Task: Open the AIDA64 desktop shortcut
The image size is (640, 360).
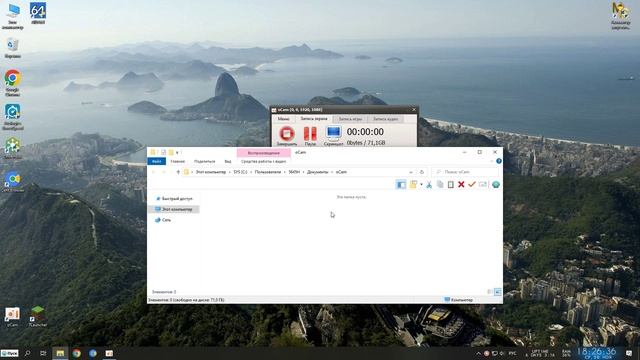Action: 38,13
